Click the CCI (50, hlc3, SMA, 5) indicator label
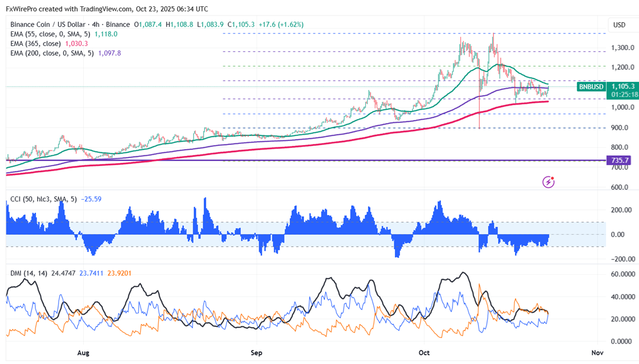This screenshot has height=364, width=639. pyautogui.click(x=43, y=199)
